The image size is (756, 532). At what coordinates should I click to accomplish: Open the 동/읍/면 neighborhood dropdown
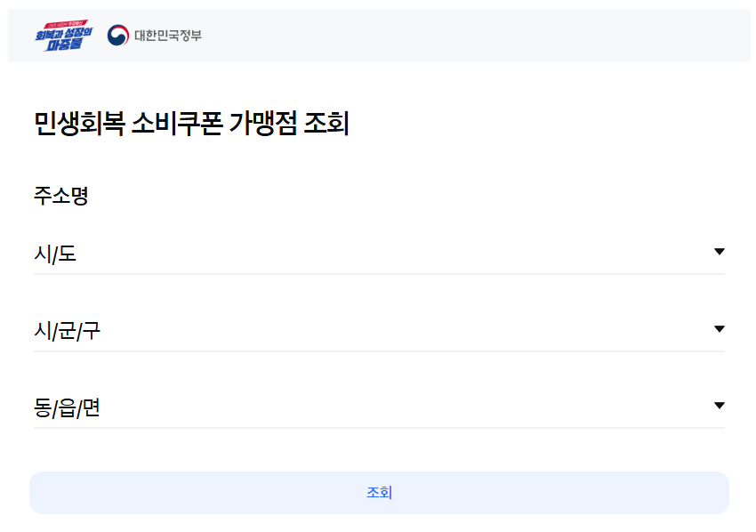coord(374,406)
